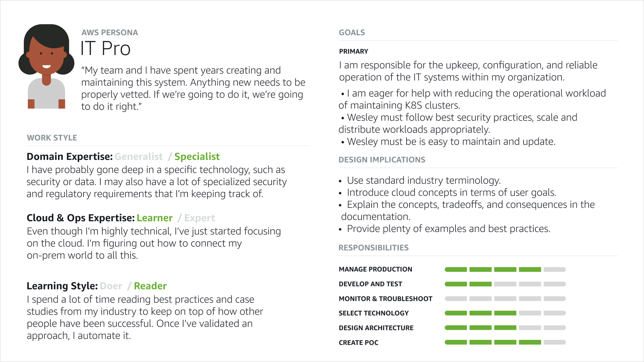Click the IT Pro persona avatar illustration

tap(46, 66)
